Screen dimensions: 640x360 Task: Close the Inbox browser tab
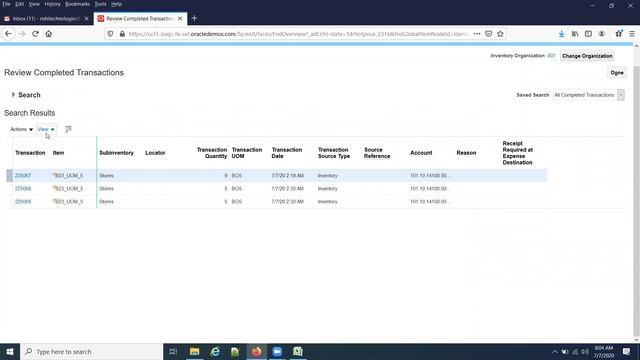(86, 19)
